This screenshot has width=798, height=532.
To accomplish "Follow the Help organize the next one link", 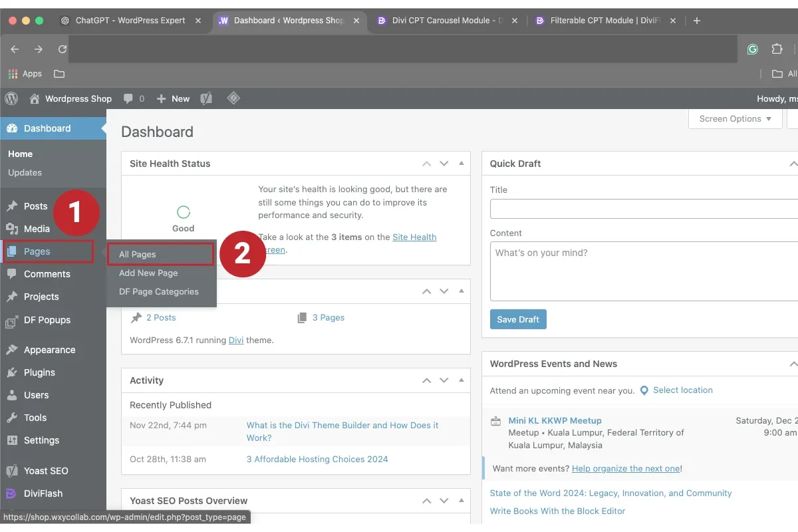I will tap(625, 467).
